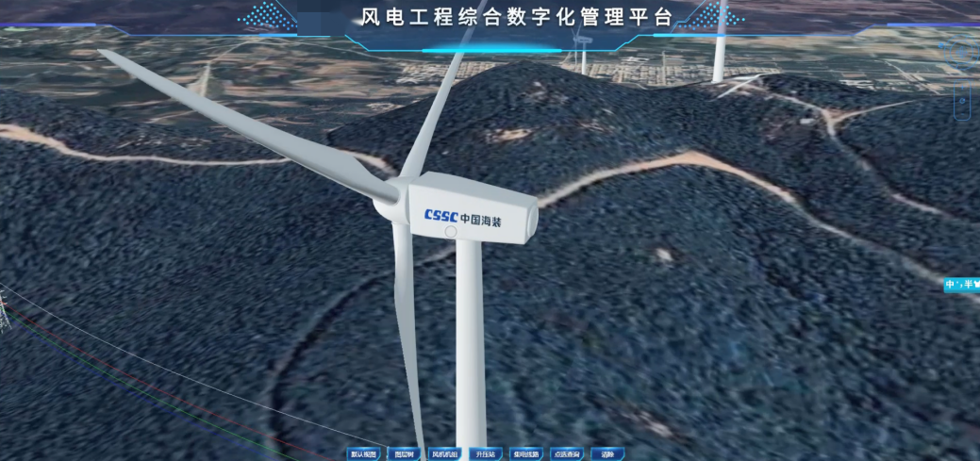Open the 图层树 layer tree panel

404,454
